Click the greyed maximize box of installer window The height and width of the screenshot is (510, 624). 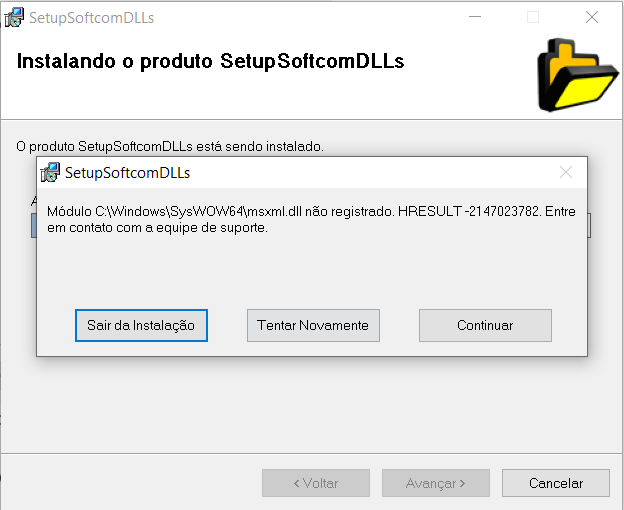pos(533,17)
